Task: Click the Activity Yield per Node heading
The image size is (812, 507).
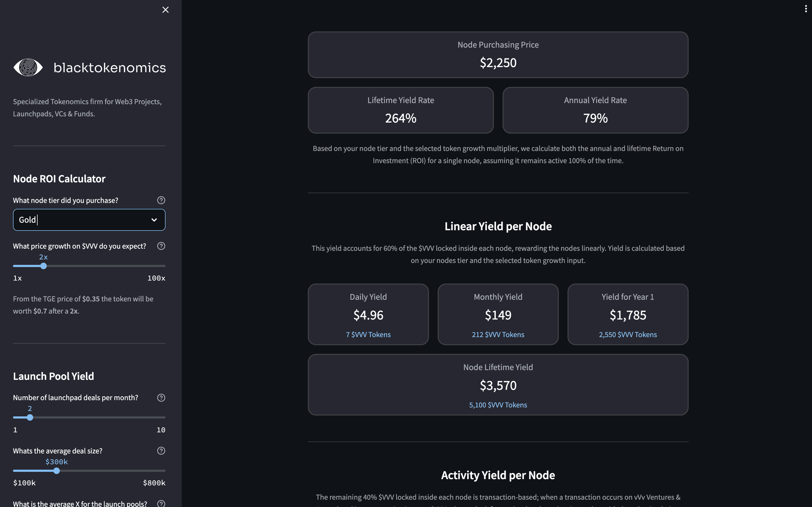Action: (x=498, y=475)
